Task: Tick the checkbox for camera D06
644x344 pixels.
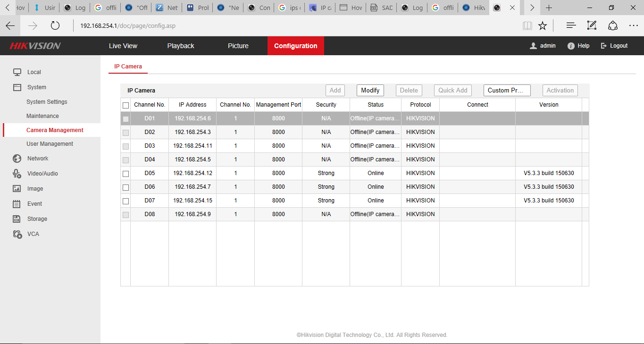Action: (x=125, y=187)
